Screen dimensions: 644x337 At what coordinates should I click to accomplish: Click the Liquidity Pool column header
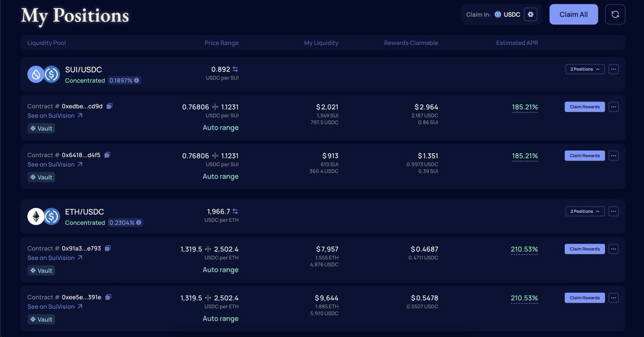47,43
